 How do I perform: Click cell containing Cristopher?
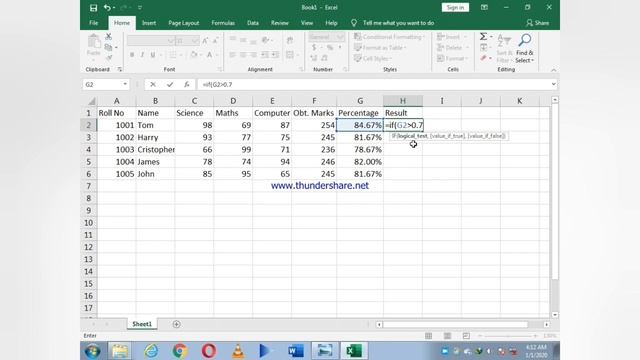click(155, 149)
